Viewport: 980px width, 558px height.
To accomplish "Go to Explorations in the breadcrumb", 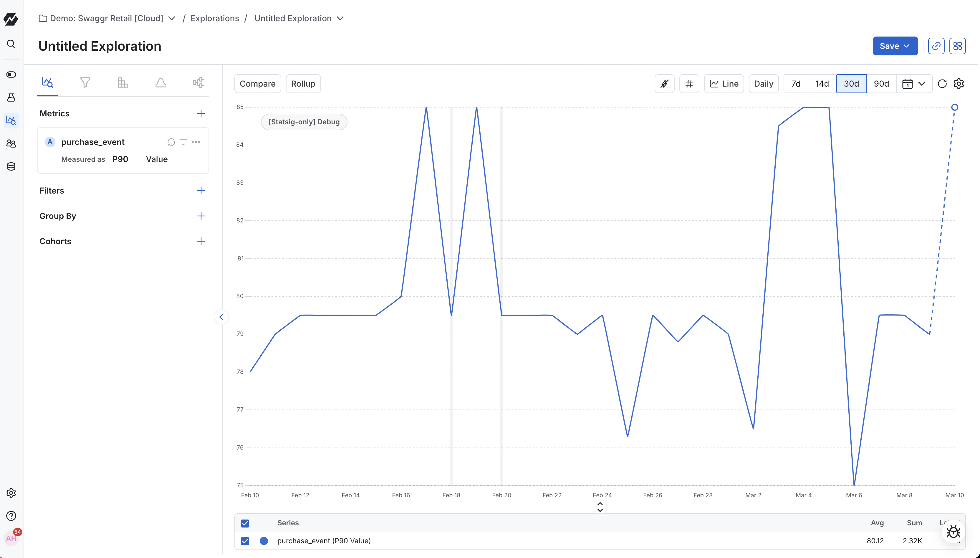I will click(x=214, y=18).
